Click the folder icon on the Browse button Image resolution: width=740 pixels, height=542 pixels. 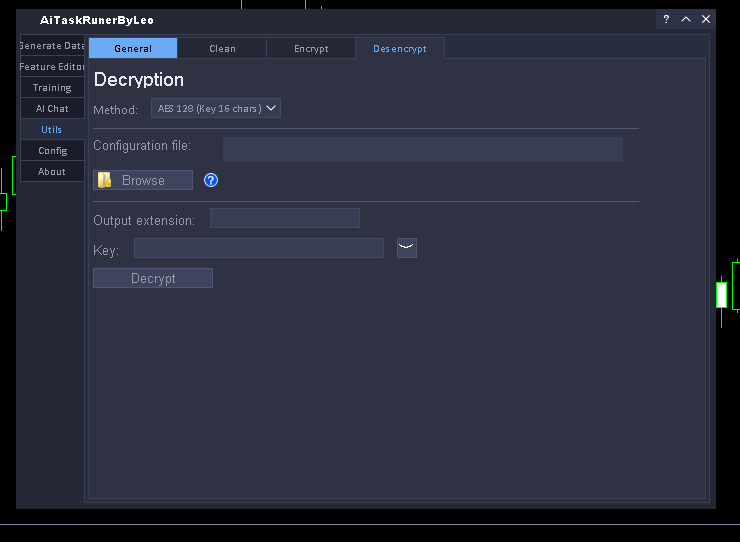click(105, 180)
